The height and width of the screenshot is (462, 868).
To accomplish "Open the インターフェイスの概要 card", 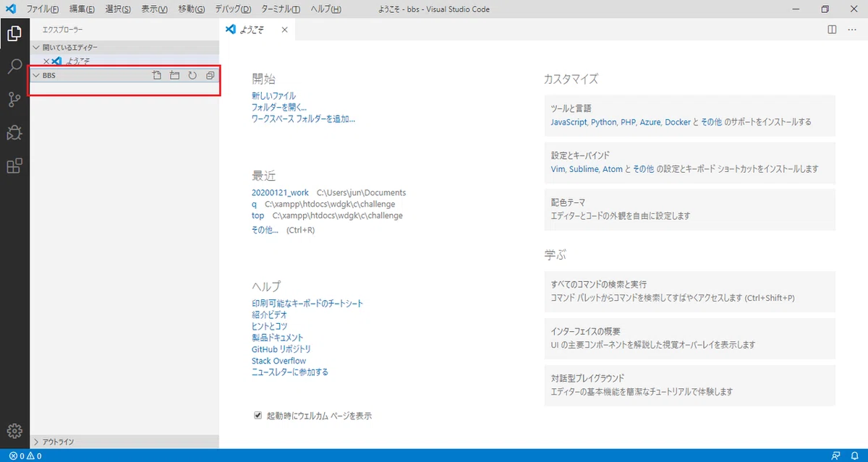I will click(689, 338).
